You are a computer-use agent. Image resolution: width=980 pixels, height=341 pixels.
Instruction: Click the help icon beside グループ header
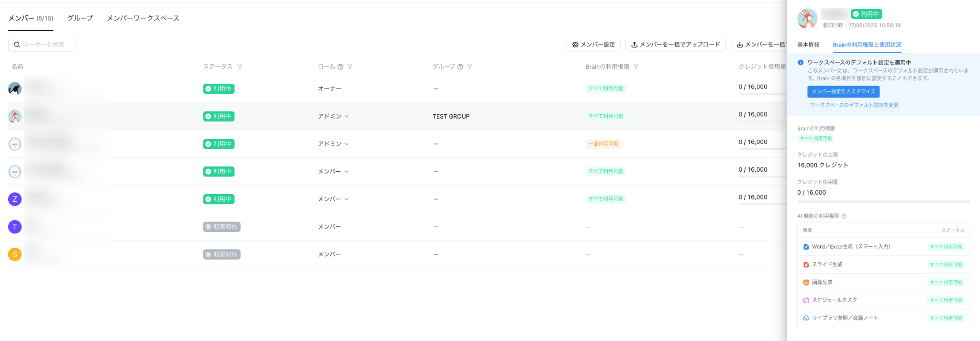point(460,67)
